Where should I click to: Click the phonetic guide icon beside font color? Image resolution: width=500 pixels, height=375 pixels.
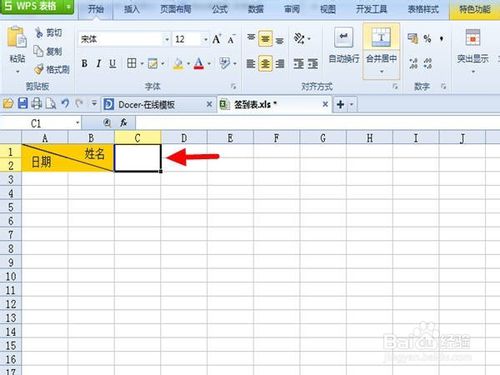[225, 63]
